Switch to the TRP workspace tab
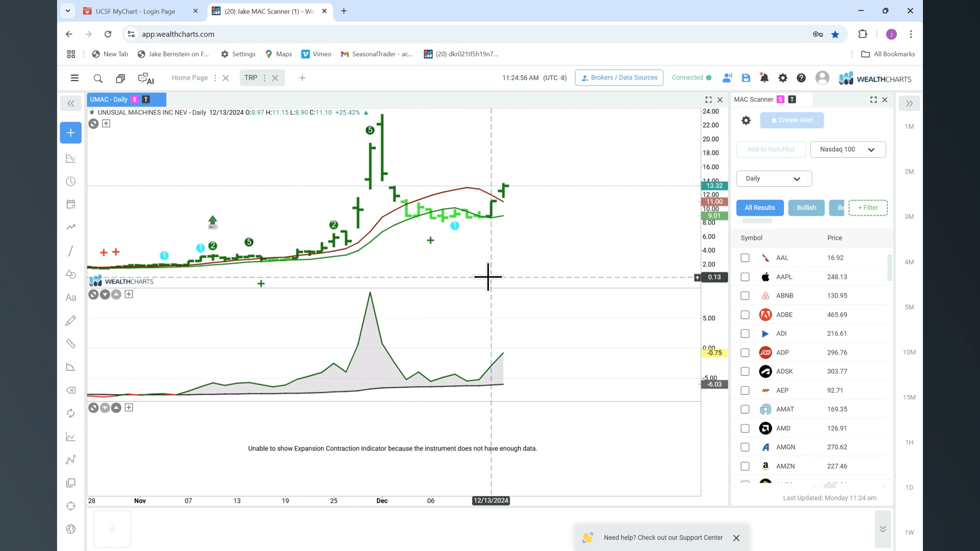The image size is (980, 551). [x=251, y=78]
